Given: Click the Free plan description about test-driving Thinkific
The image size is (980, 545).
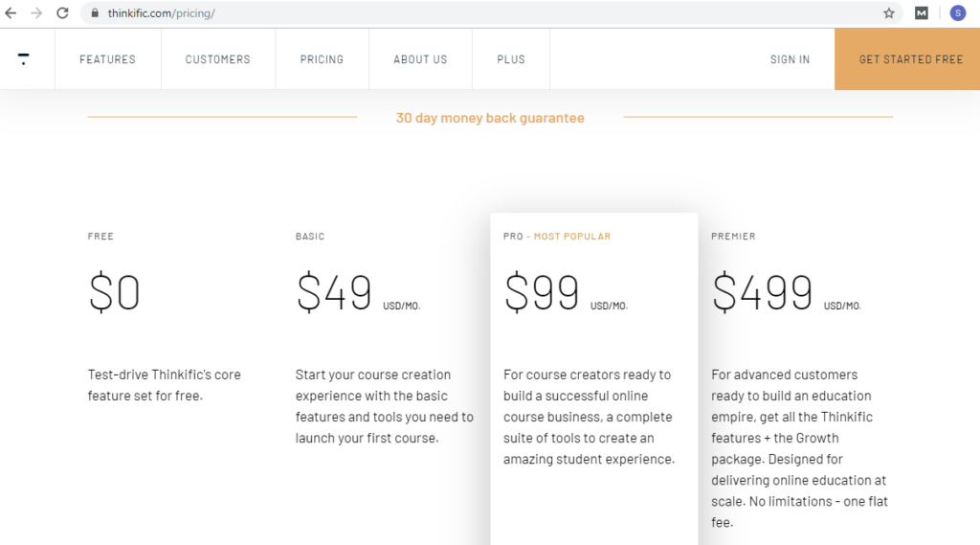Looking at the screenshot, I should [x=165, y=385].
